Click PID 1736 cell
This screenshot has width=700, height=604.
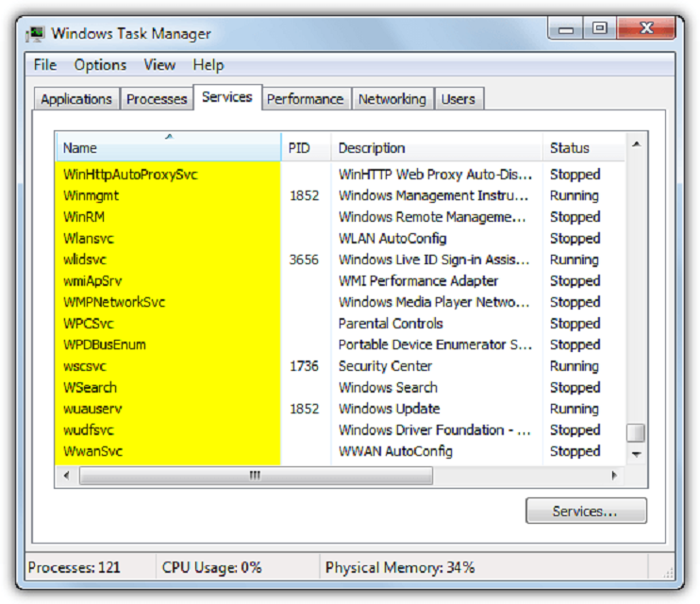pyautogui.click(x=304, y=366)
